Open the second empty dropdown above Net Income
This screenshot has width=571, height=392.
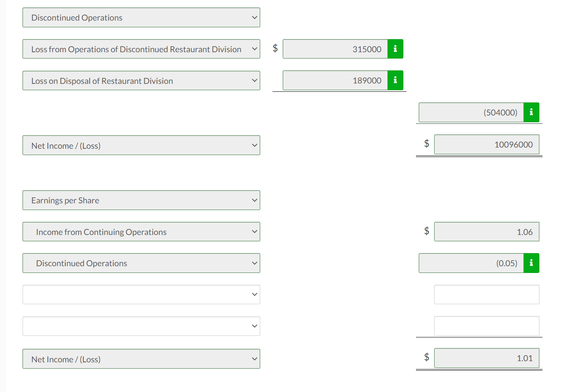click(x=141, y=326)
